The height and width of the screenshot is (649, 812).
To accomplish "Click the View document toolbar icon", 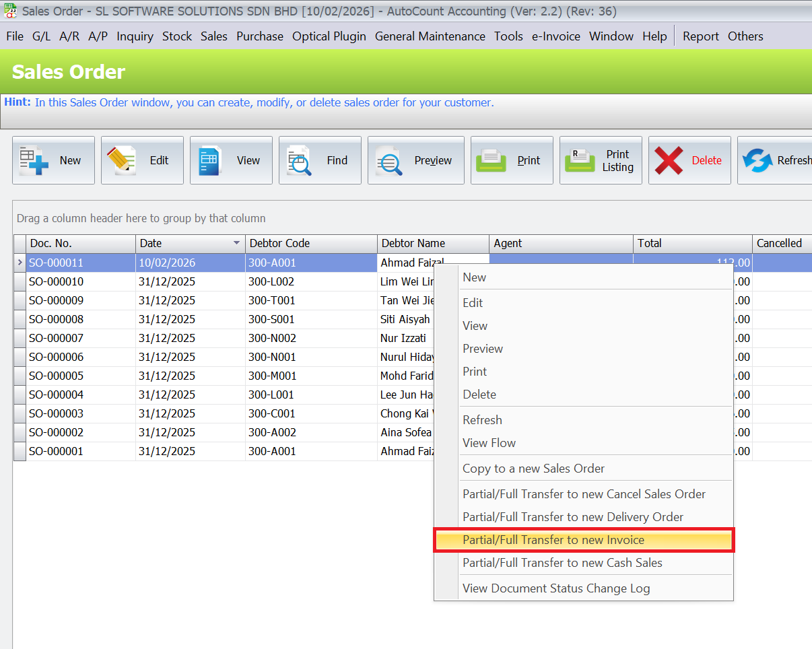I will coord(210,160).
